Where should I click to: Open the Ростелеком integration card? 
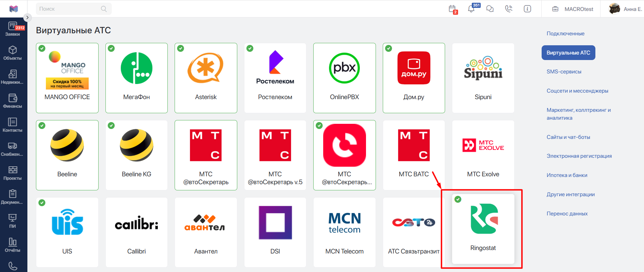pos(275,78)
